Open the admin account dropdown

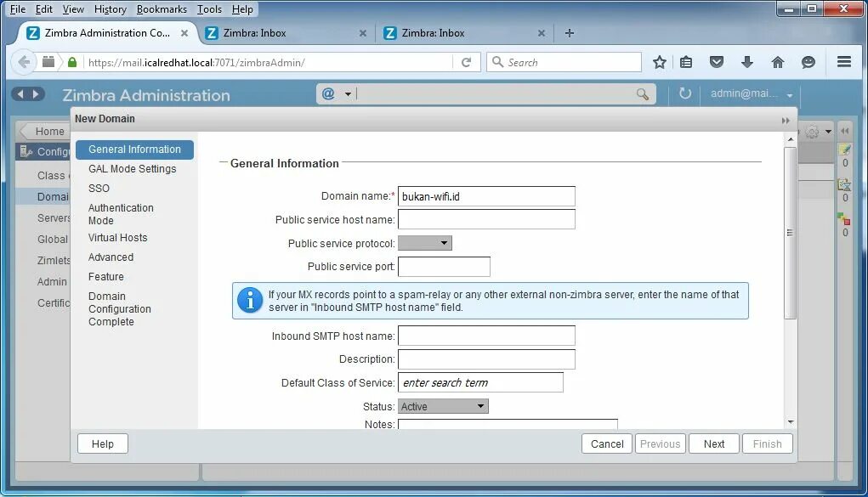point(790,95)
